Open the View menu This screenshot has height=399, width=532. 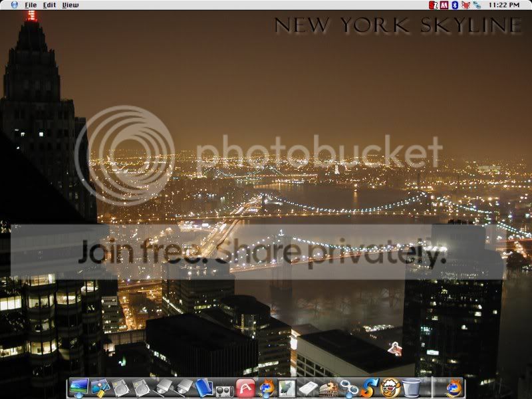(x=70, y=5)
